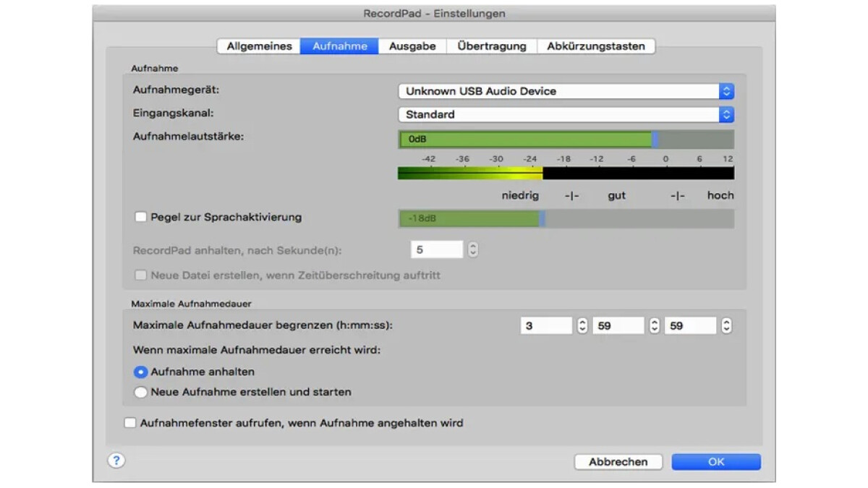Click the 'Aufnahmegerät:' label
The height and width of the screenshot is (488, 868).
(176, 91)
